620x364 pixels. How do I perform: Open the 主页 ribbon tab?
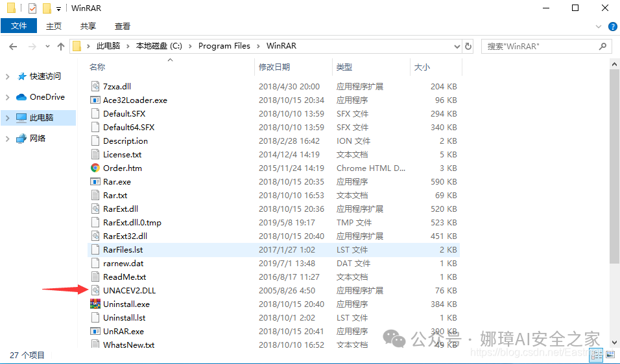(54, 27)
